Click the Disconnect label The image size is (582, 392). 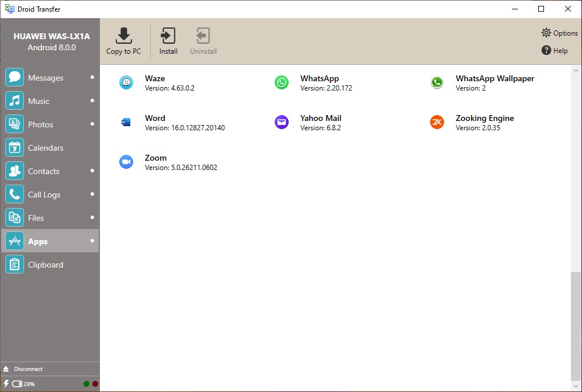[28, 369]
